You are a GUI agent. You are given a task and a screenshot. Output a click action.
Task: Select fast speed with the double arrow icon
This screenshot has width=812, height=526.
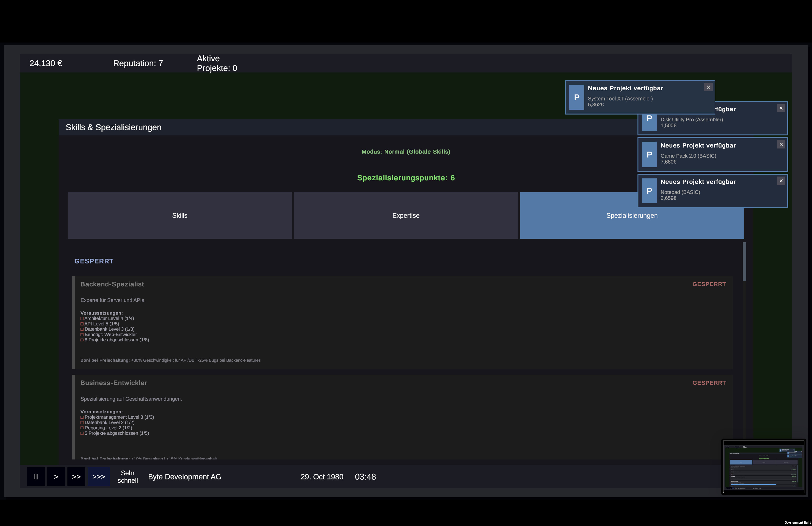tap(76, 477)
